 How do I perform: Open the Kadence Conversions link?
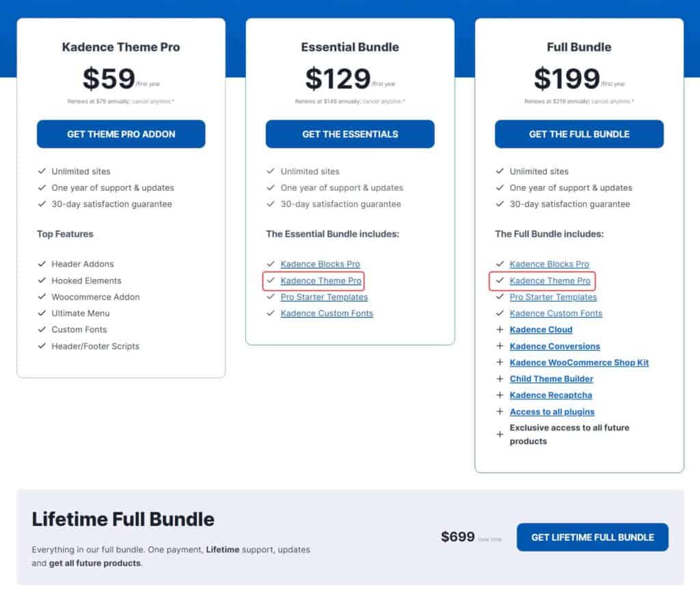[555, 346]
